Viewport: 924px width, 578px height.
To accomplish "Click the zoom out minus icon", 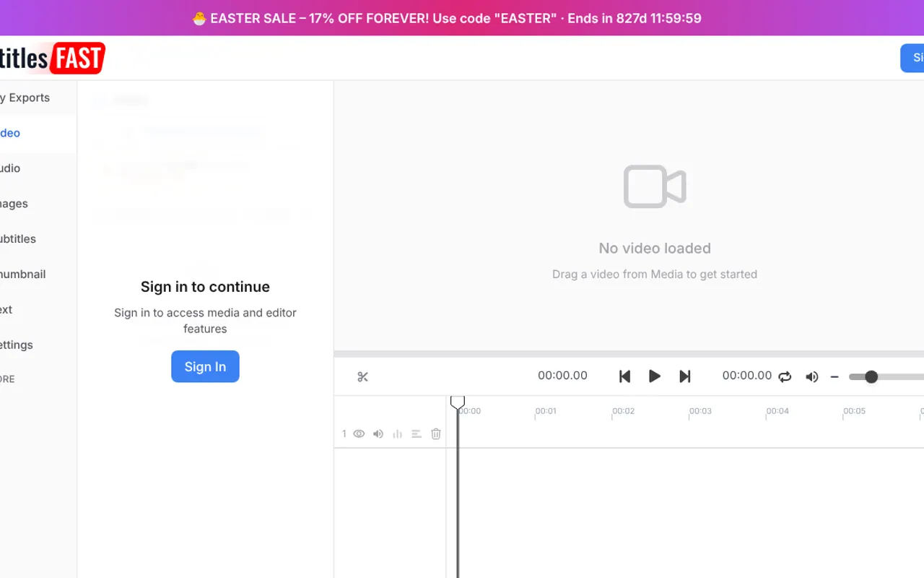I will [x=834, y=376].
